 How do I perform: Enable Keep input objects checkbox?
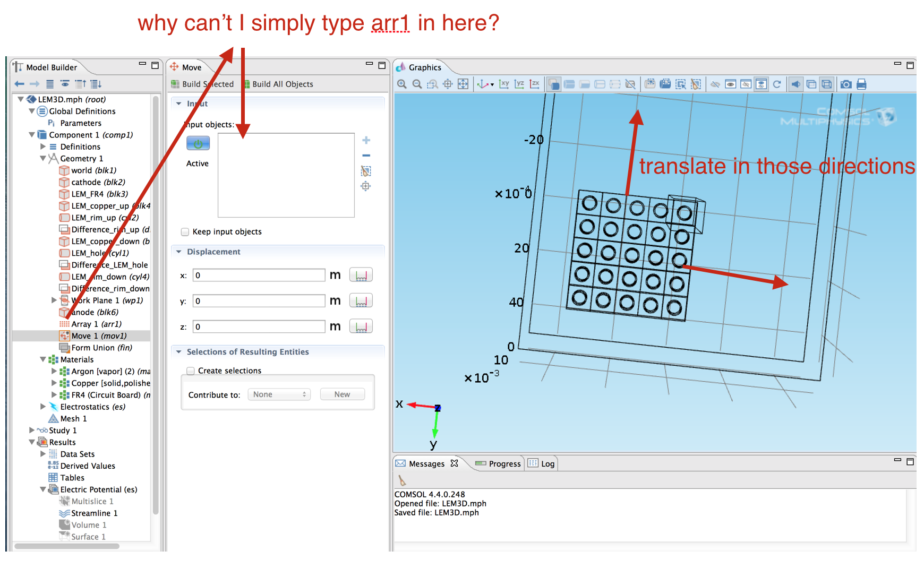pyautogui.click(x=185, y=232)
